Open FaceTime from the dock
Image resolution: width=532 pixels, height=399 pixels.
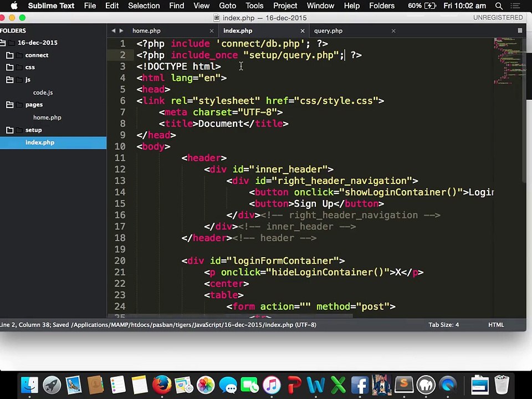point(249,385)
